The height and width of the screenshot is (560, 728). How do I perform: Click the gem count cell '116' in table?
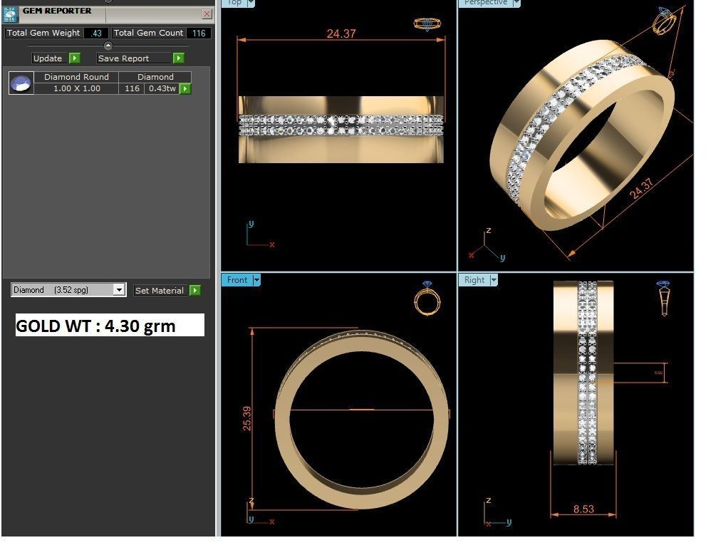(x=132, y=88)
